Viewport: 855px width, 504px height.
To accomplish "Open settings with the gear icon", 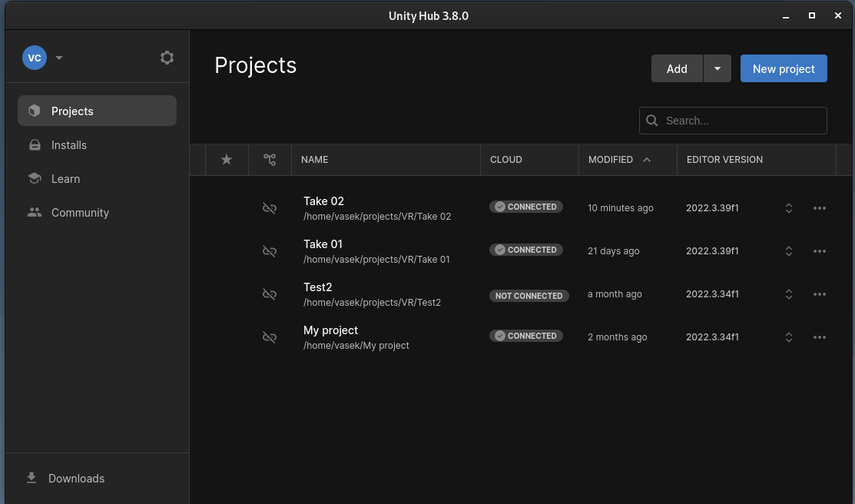I will (x=167, y=58).
